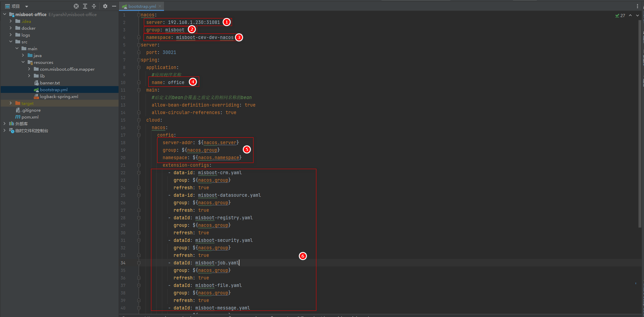Click the editor vertical scrollbar
The width and height of the screenshot is (644, 317).
[x=640, y=124]
